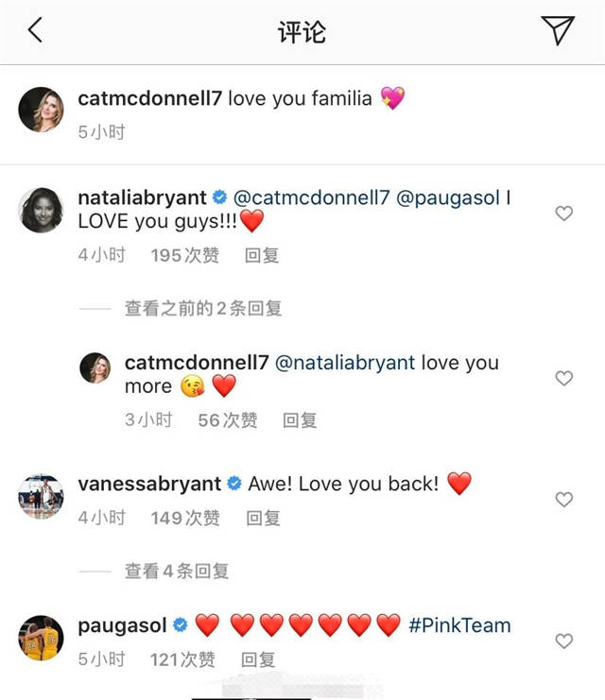Expand the 4 replies under vanessabryant (查看4条回复)

(x=176, y=571)
